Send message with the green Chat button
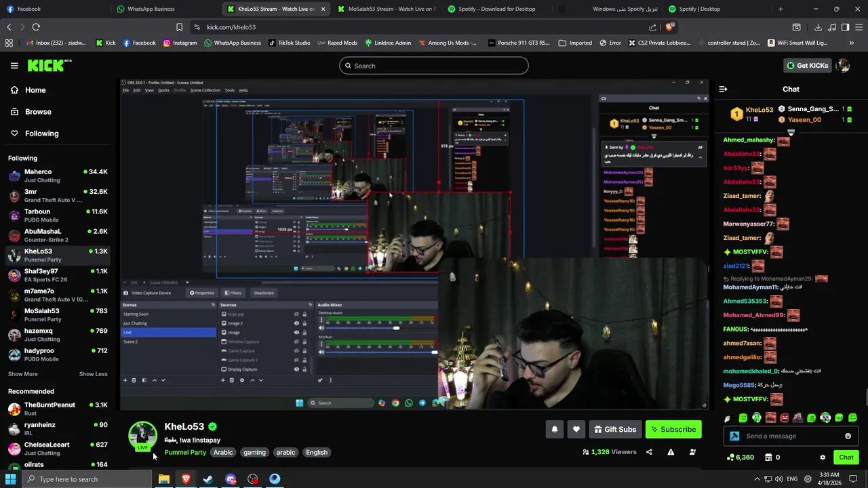This screenshot has height=488, width=868. (846, 457)
